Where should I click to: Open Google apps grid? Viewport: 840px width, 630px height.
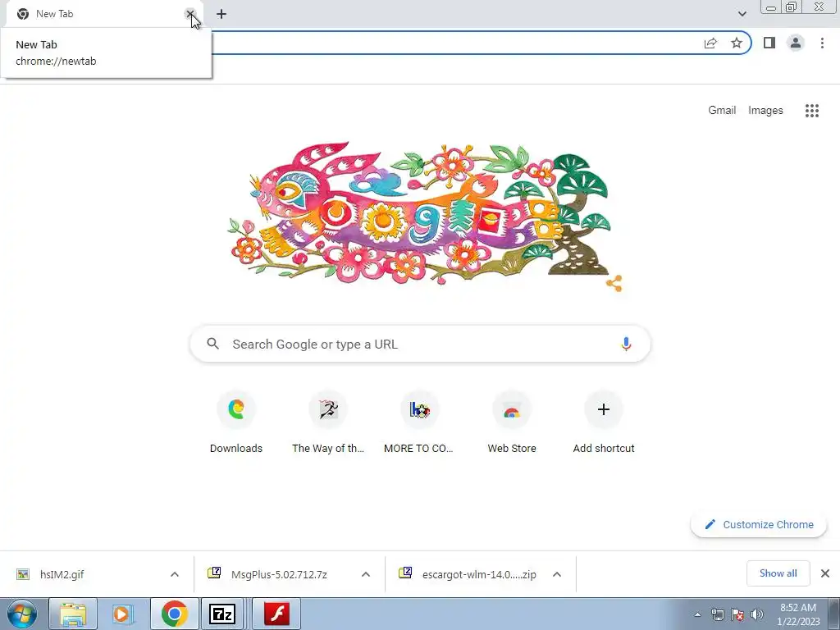811,111
